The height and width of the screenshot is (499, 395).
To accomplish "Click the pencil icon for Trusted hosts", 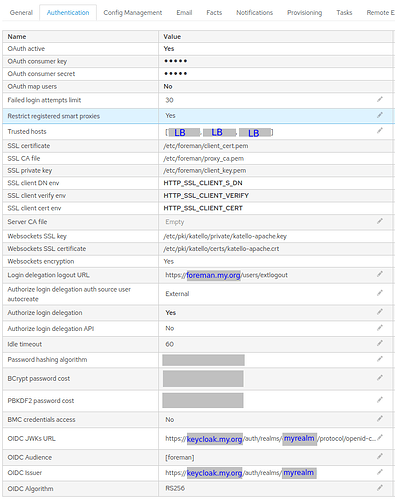I will (x=380, y=131).
